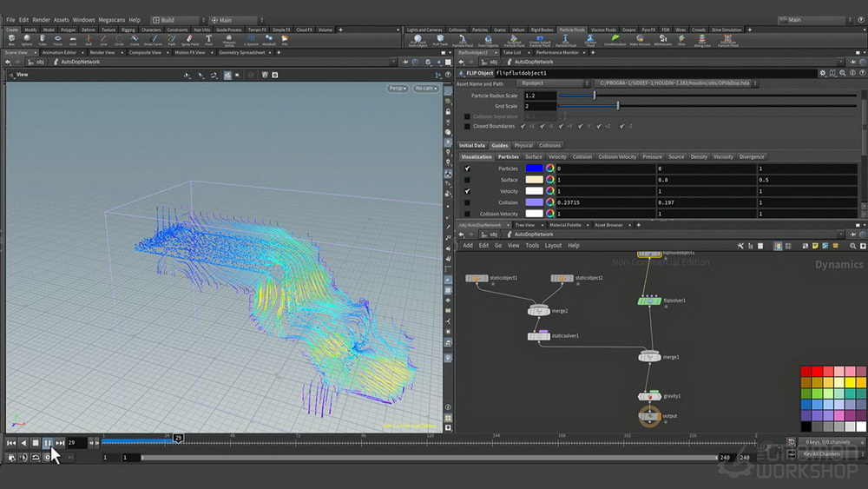Open the No cam camera dropdown

point(425,88)
